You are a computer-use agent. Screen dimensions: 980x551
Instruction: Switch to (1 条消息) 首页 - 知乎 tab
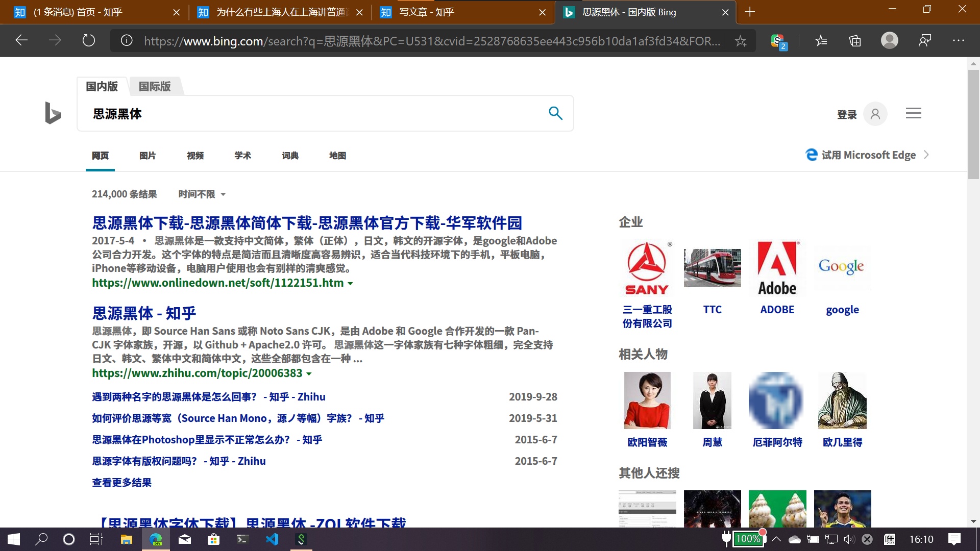(96, 12)
